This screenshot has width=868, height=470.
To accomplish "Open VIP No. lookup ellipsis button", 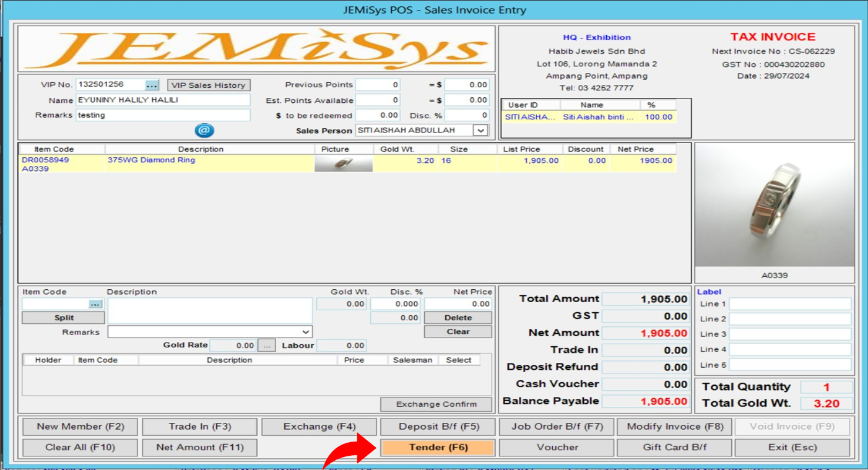I will [152, 85].
